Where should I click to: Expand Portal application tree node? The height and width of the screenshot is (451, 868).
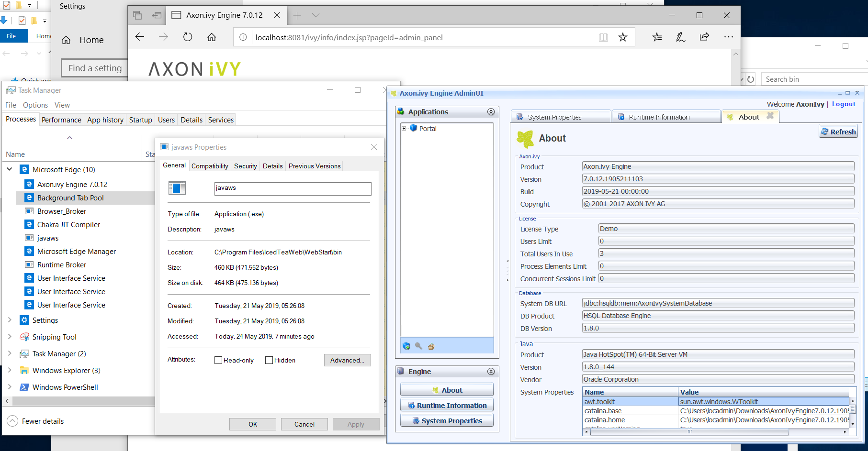click(404, 128)
